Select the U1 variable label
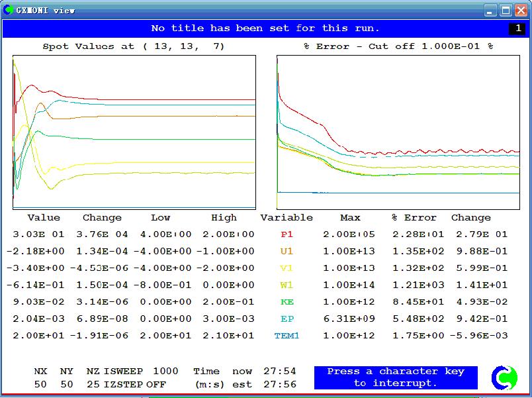Screen dimensions: 532x398 coord(287,252)
